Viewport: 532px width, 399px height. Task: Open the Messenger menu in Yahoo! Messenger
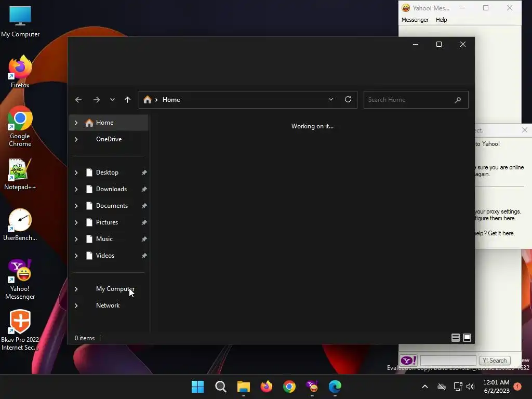tap(415, 20)
